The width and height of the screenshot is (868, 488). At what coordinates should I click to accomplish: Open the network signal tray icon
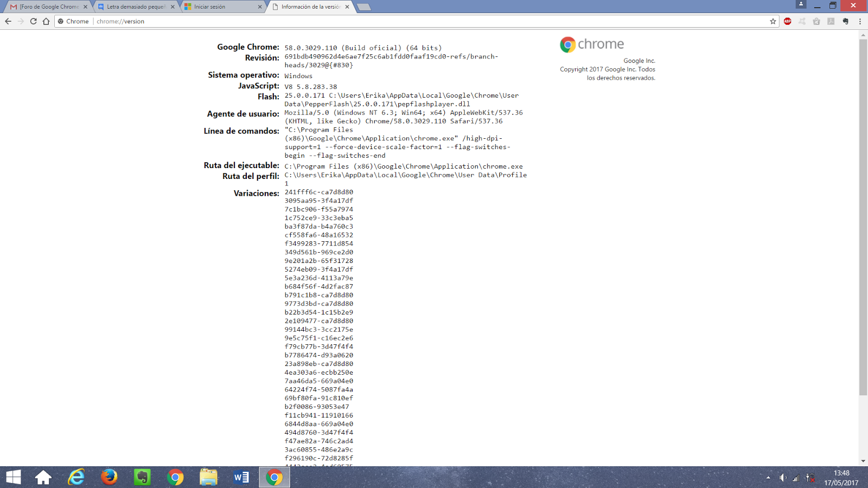[796, 478]
